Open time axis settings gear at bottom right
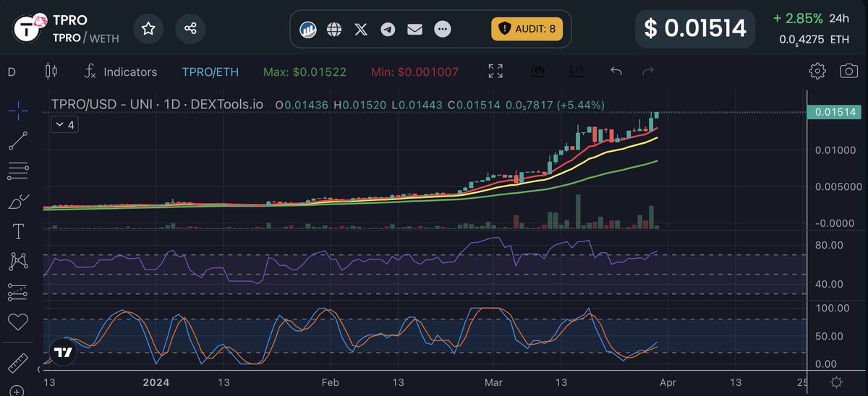Image resolution: width=868 pixels, height=396 pixels. 836,382
